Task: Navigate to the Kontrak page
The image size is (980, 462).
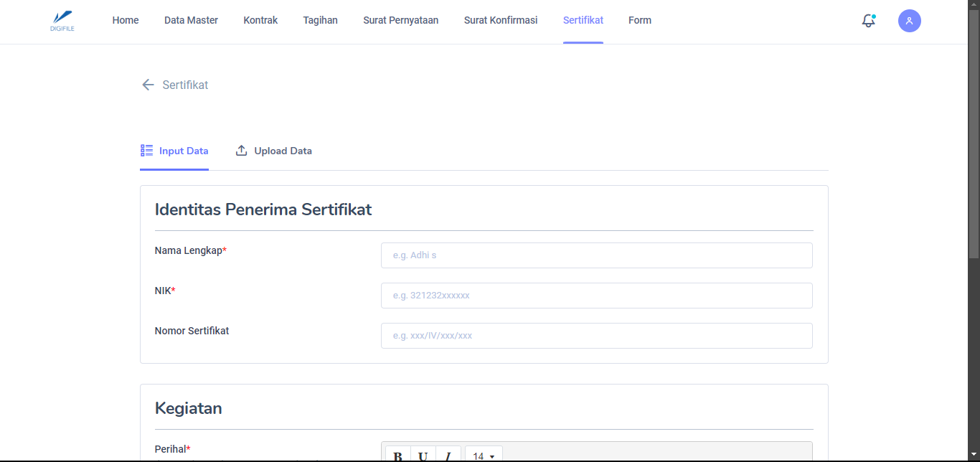Action: click(x=260, y=21)
